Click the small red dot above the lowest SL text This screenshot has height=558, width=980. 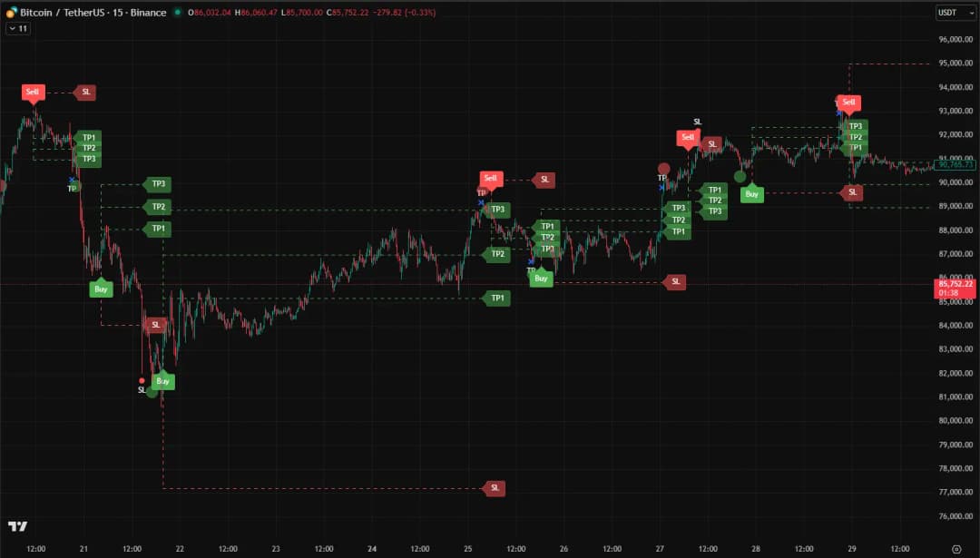pyautogui.click(x=142, y=380)
